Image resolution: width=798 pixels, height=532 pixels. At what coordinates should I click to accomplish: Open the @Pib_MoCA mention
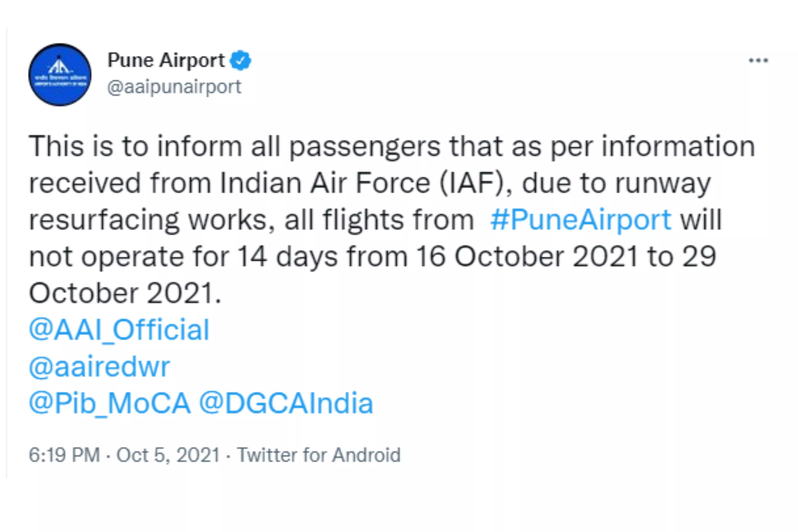(x=110, y=403)
